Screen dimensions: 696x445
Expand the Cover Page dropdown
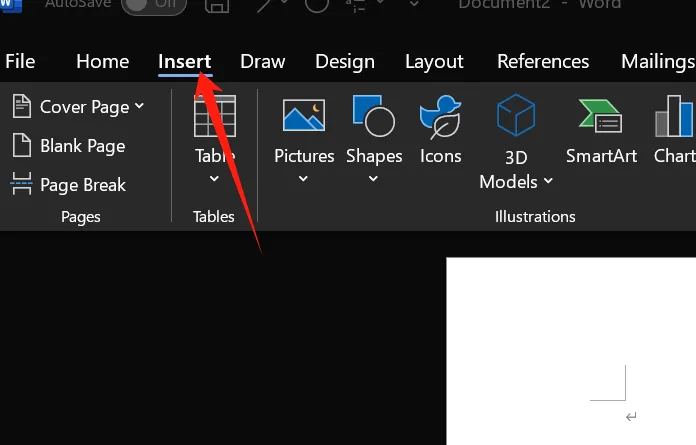click(139, 106)
